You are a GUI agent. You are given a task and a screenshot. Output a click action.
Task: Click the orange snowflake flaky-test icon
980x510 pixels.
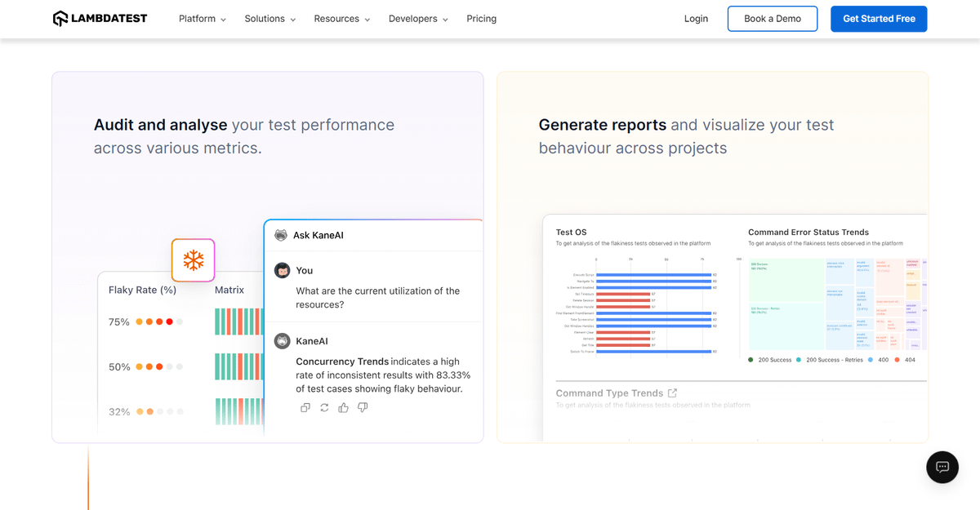pyautogui.click(x=193, y=260)
